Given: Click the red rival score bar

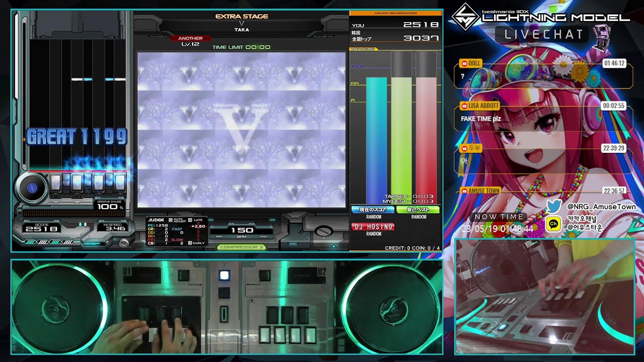Looking at the screenshot, I should [426, 140].
